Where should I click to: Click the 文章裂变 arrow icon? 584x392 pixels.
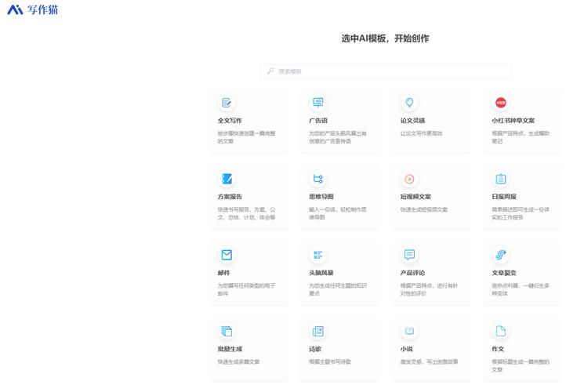501,255
